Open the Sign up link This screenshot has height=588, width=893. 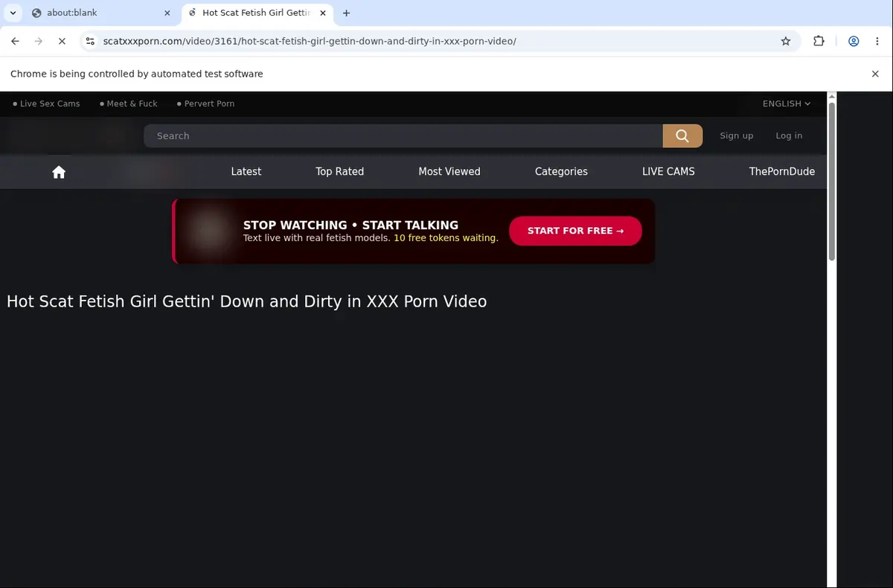pyautogui.click(x=737, y=135)
